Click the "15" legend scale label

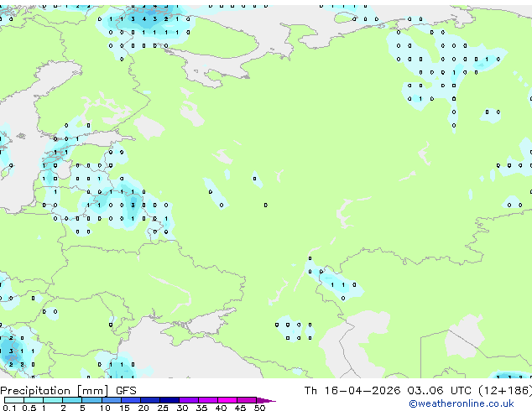click(124, 408)
